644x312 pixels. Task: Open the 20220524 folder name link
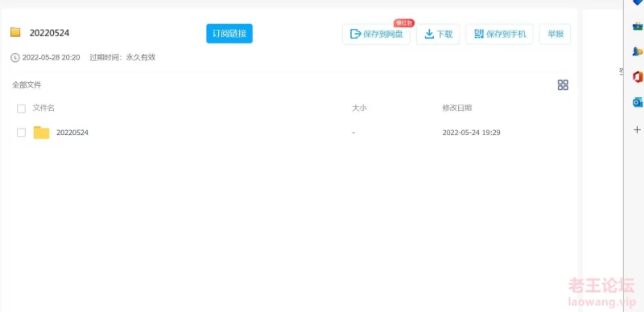tap(72, 133)
